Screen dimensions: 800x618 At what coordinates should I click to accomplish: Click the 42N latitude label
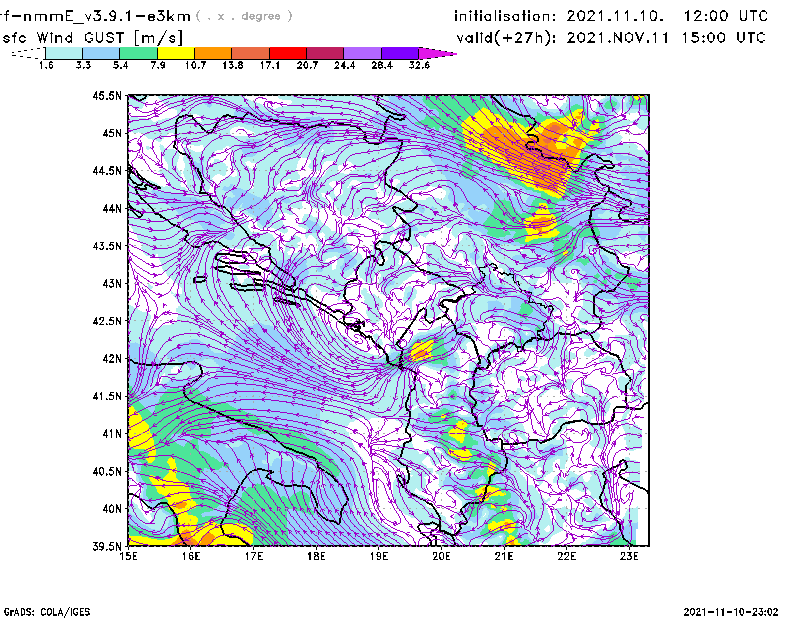(x=112, y=359)
